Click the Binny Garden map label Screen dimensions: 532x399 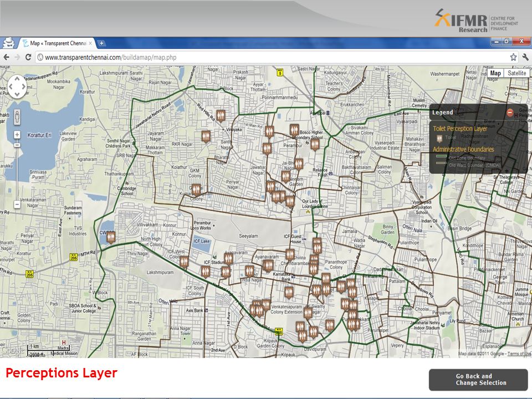tap(387, 229)
